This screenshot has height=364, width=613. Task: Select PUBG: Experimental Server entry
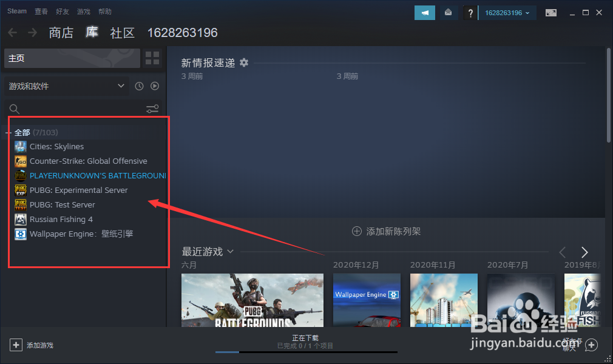coord(78,190)
